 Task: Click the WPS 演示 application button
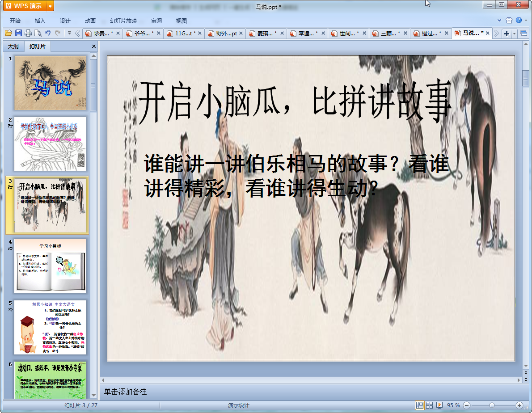[x=25, y=6]
